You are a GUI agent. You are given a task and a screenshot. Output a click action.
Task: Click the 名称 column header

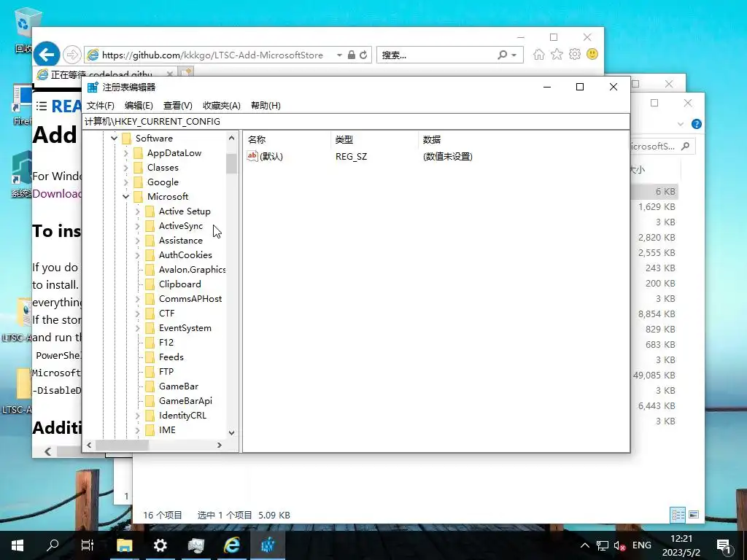(x=287, y=139)
